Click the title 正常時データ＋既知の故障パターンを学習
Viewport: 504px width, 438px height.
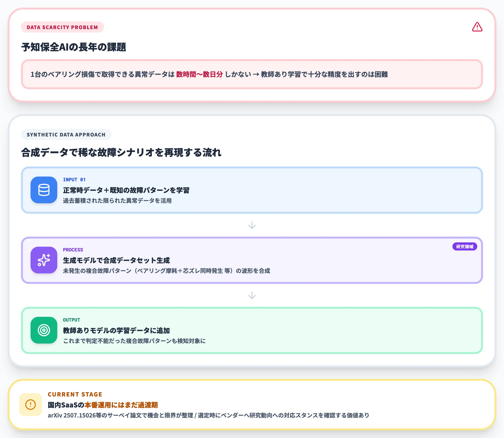pos(126,190)
